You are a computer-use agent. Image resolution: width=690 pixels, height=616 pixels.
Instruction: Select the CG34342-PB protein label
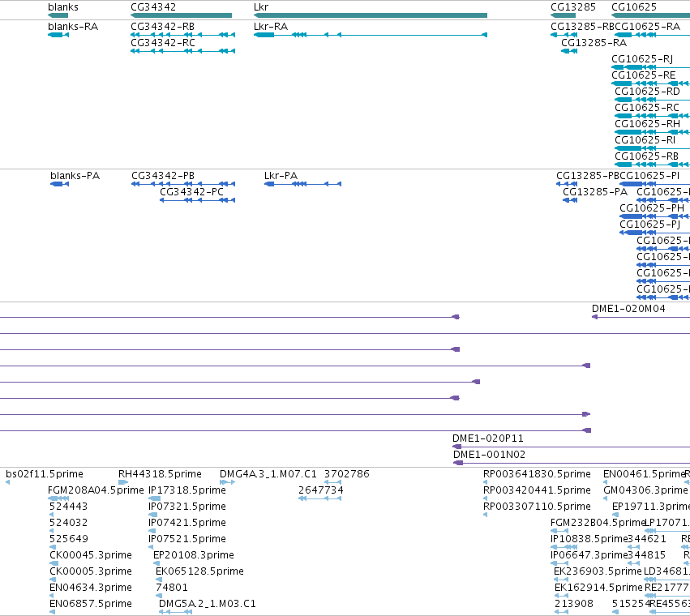(163, 176)
